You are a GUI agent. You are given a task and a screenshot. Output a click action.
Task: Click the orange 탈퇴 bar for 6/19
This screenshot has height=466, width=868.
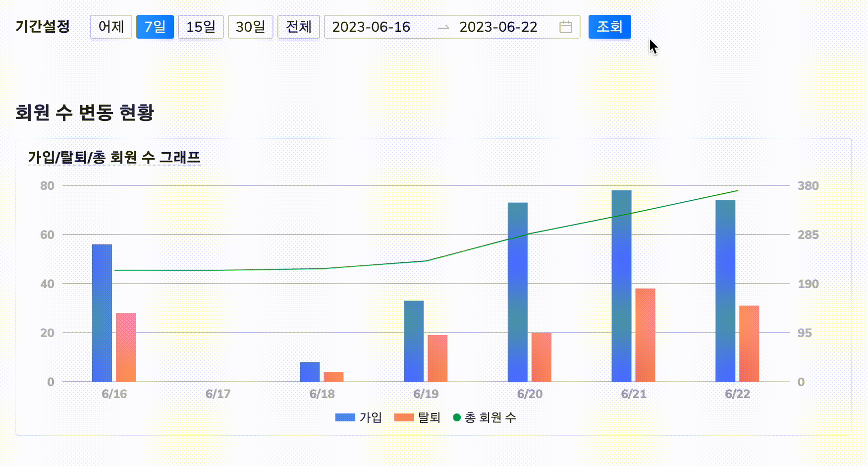coord(437,358)
